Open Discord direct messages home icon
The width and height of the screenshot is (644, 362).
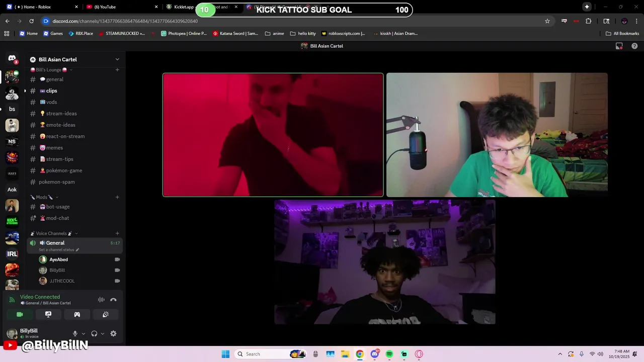tap(12, 59)
